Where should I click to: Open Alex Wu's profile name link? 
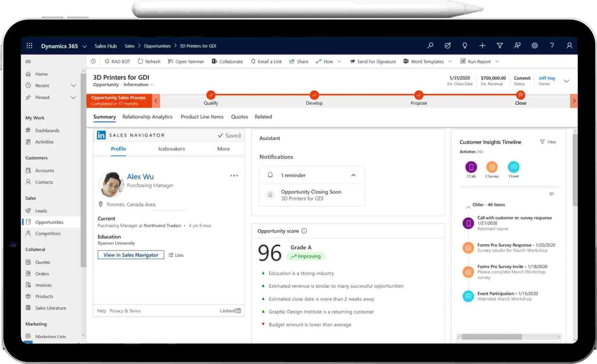pyautogui.click(x=140, y=177)
